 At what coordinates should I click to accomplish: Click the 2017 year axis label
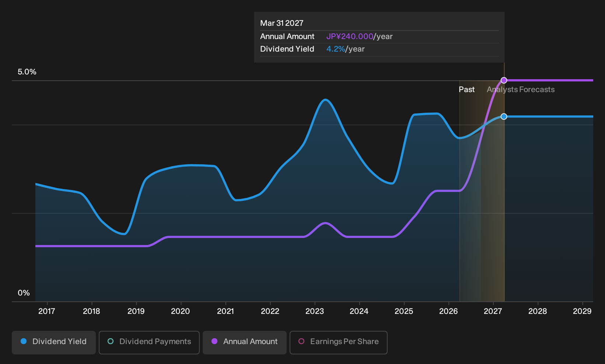point(47,311)
